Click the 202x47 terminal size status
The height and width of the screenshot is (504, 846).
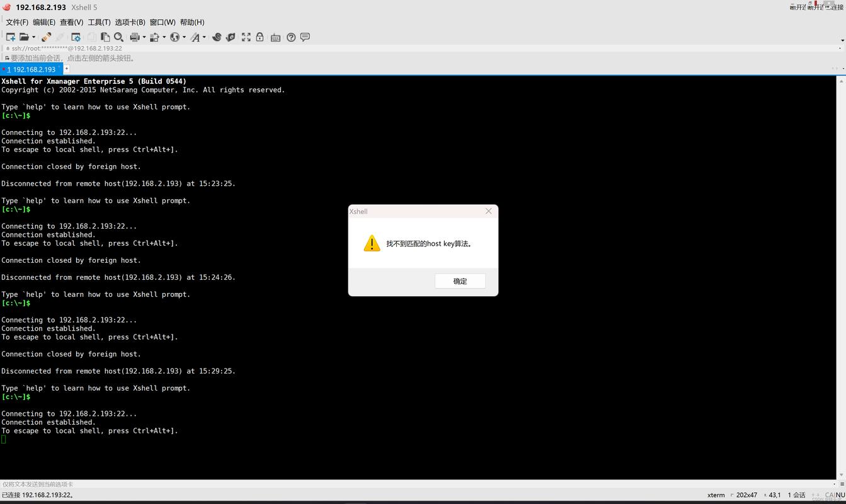coord(746,495)
